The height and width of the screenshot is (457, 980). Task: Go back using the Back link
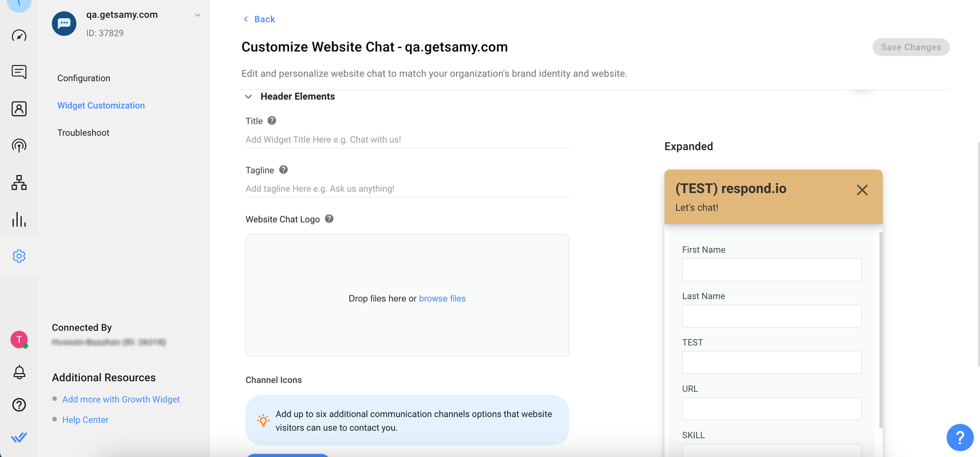(259, 19)
